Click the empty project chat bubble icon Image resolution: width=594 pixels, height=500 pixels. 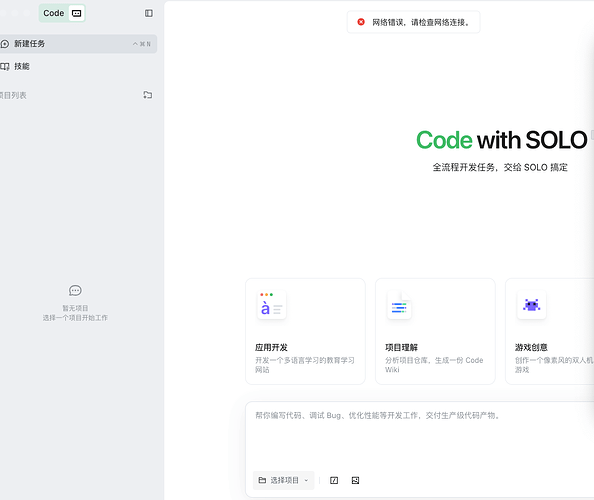(75, 291)
